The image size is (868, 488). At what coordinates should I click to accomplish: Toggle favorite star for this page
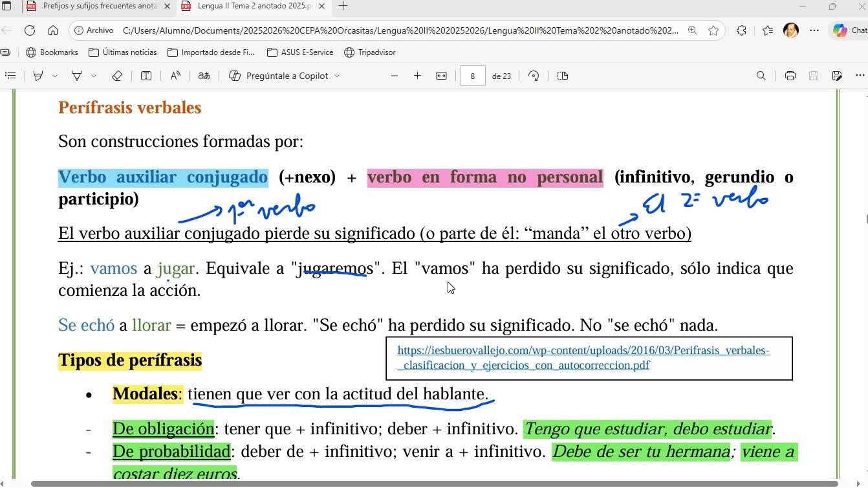[713, 30]
